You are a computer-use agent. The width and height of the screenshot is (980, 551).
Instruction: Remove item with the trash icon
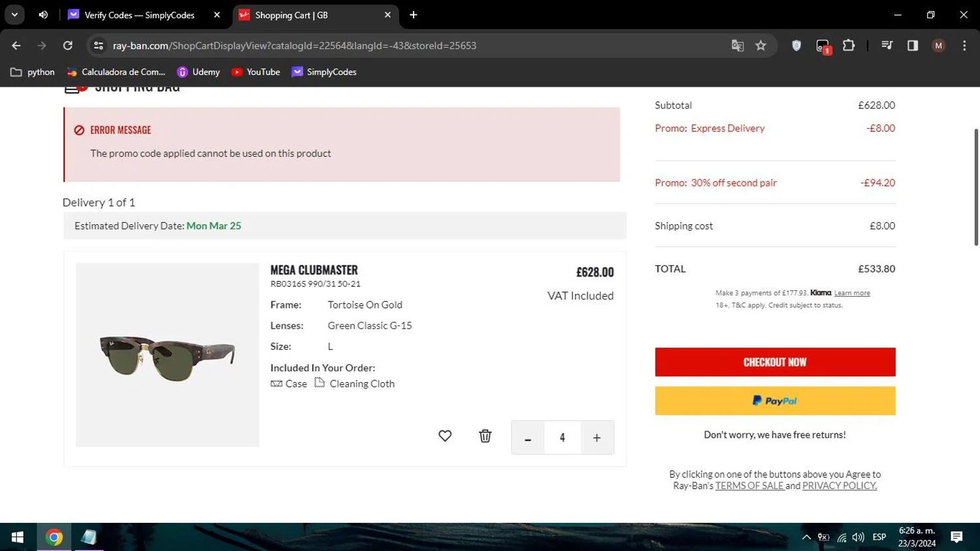point(485,436)
